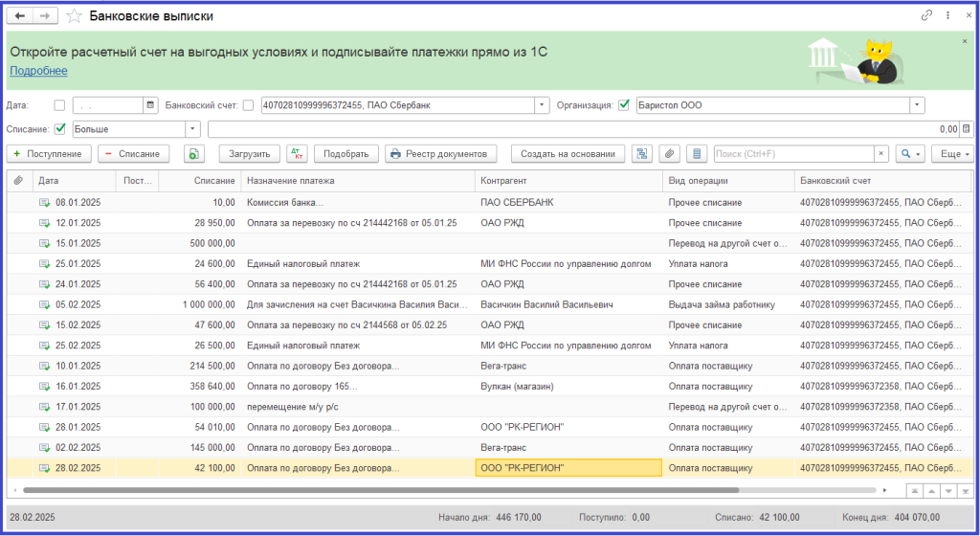Uncheck the Организация filter checkbox

(624, 105)
